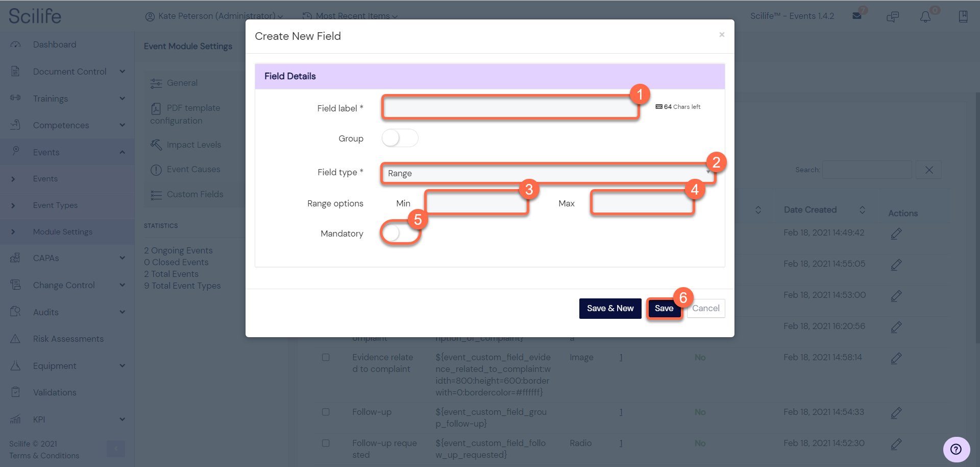This screenshot has width=980, height=467.
Task: Check the Evidence related to complaint checkbox
Action: click(x=326, y=357)
